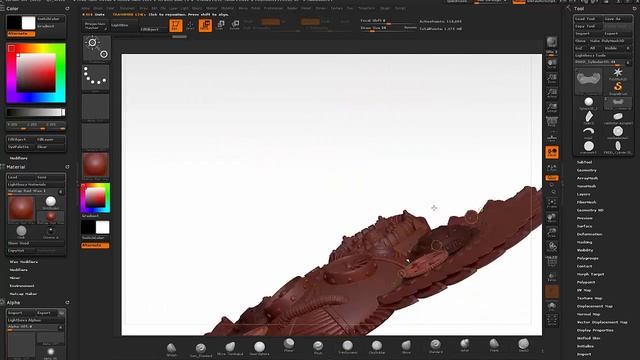640x360 pixels.
Task: Click the Save As button in Tool palette
Action: point(618,19)
